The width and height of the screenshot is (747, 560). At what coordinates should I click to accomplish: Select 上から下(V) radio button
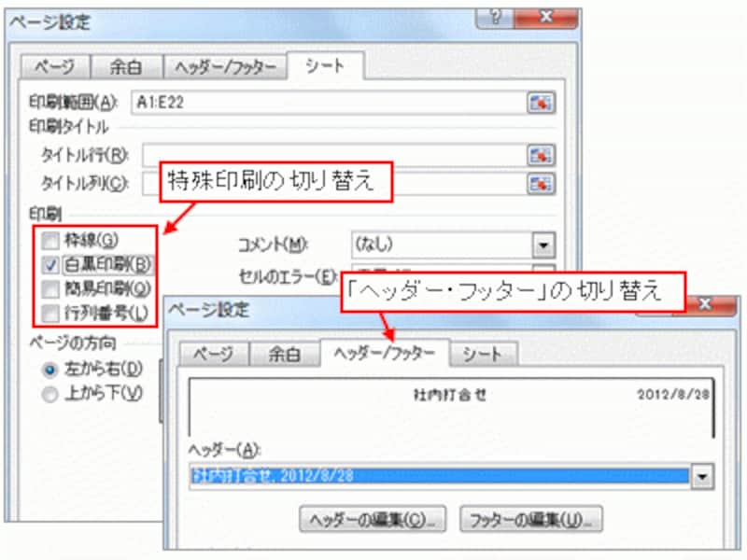pos(50,394)
